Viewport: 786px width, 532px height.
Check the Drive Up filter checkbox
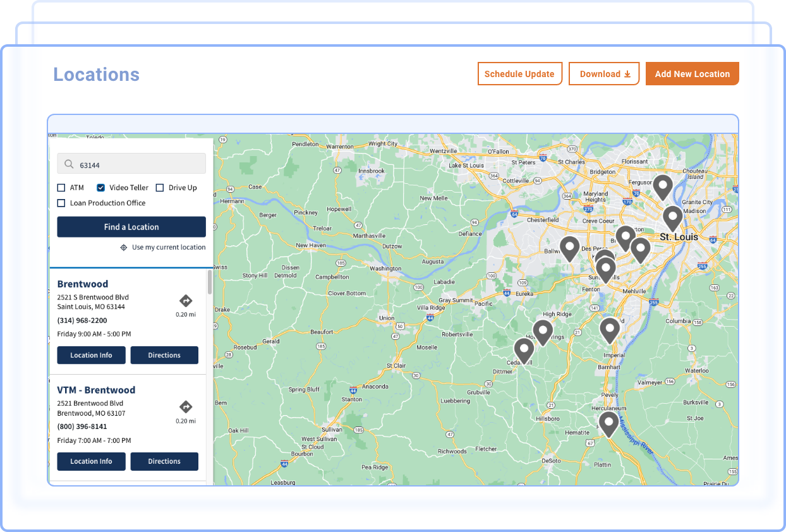click(160, 188)
